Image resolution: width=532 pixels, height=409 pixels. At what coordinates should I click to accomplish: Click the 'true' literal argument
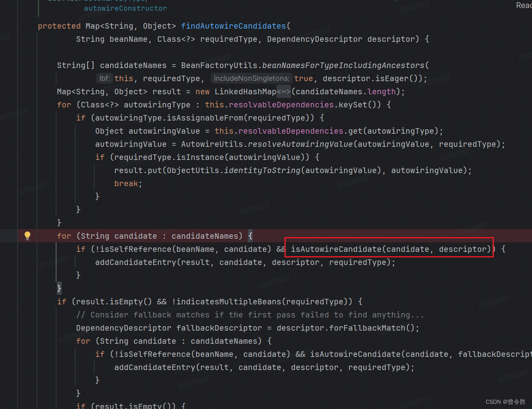(x=304, y=78)
